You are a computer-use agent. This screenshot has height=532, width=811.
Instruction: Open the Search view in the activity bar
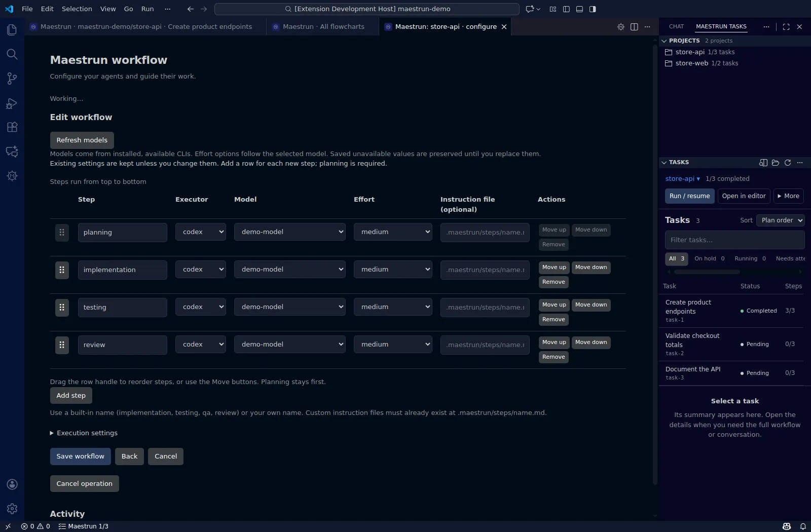pos(12,54)
